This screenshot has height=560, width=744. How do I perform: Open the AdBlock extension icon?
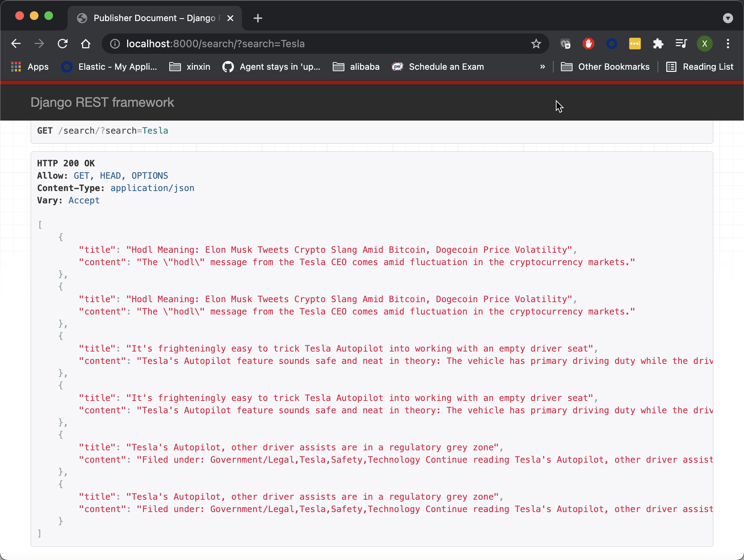(588, 44)
